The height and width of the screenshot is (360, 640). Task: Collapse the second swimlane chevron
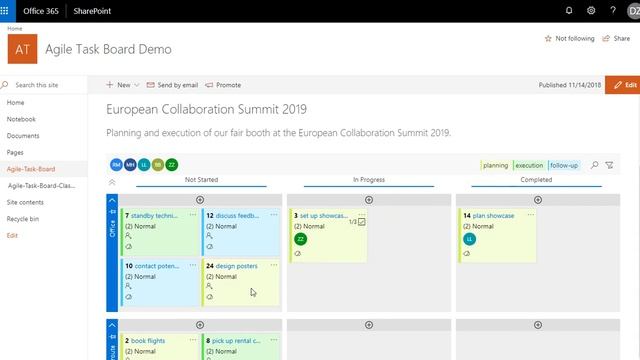point(112,325)
